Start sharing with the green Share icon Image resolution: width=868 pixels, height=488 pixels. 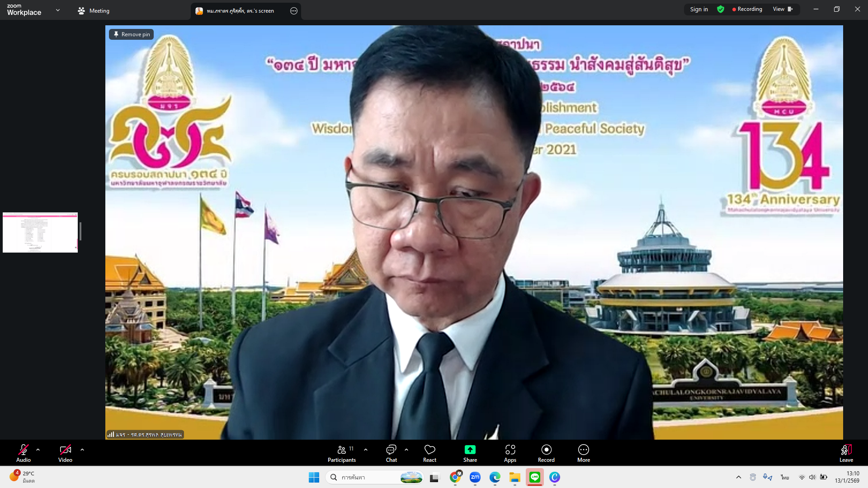tap(470, 450)
